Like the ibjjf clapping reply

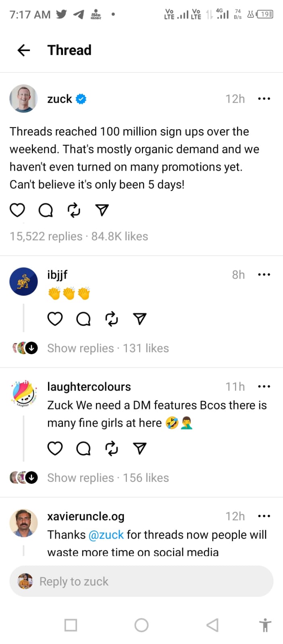click(55, 319)
